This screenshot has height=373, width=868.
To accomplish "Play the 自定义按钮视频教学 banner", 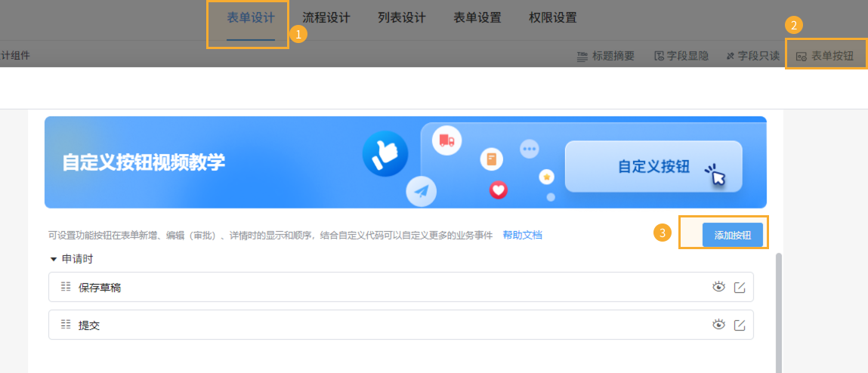I will click(405, 162).
